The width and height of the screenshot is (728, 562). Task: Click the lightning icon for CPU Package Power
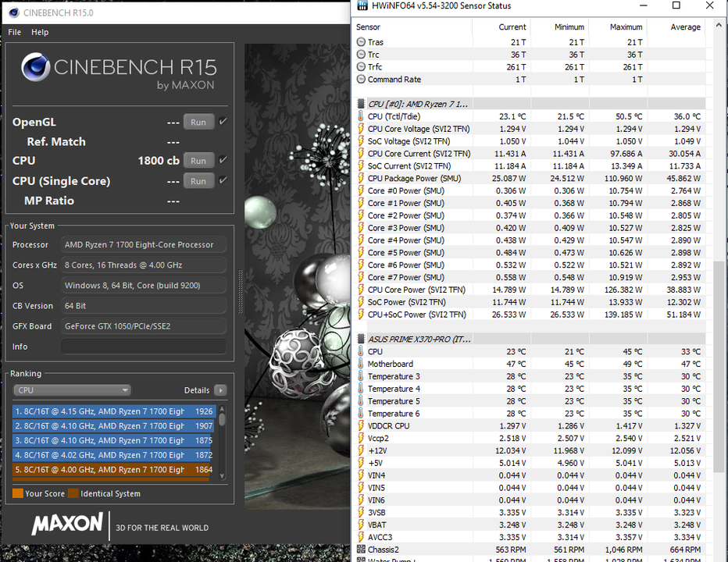361,178
